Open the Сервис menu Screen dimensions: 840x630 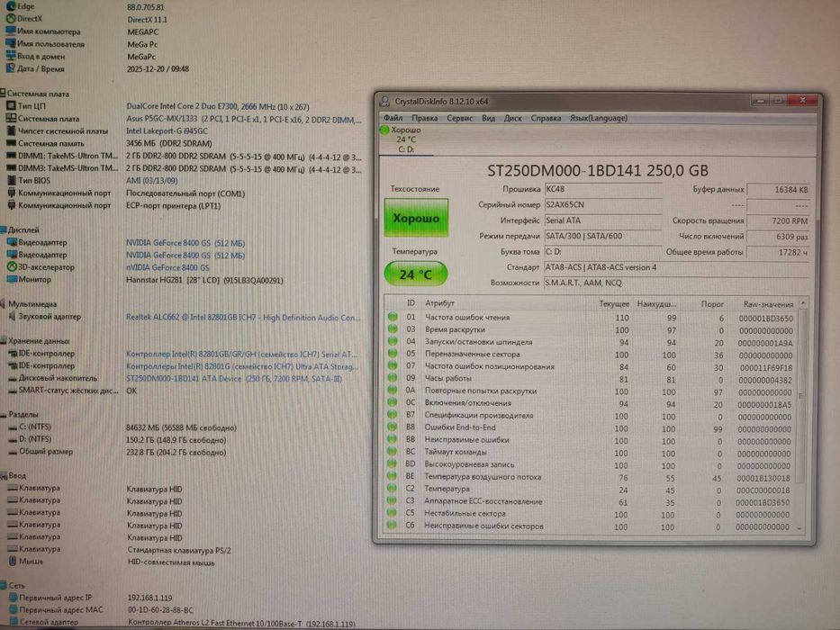click(459, 118)
